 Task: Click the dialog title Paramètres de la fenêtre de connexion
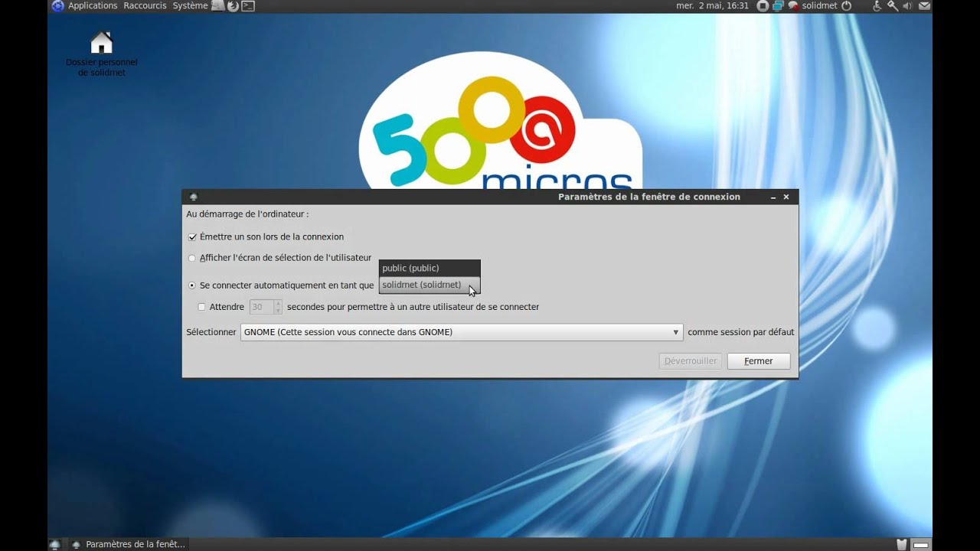point(649,197)
